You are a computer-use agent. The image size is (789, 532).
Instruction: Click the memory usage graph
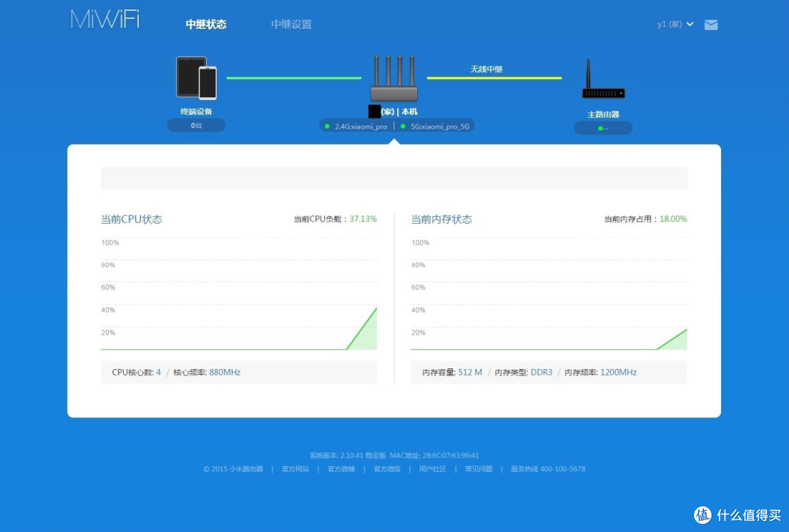[549, 294]
